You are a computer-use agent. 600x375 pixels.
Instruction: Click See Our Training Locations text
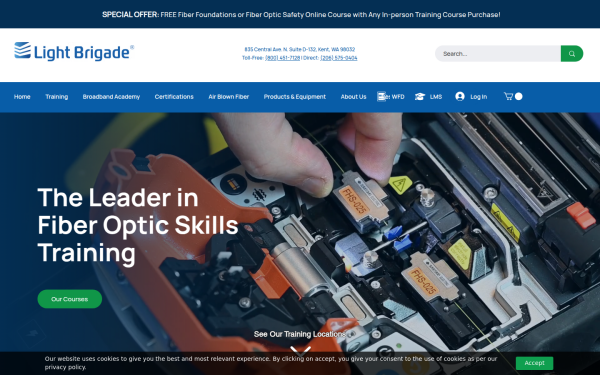(300, 334)
